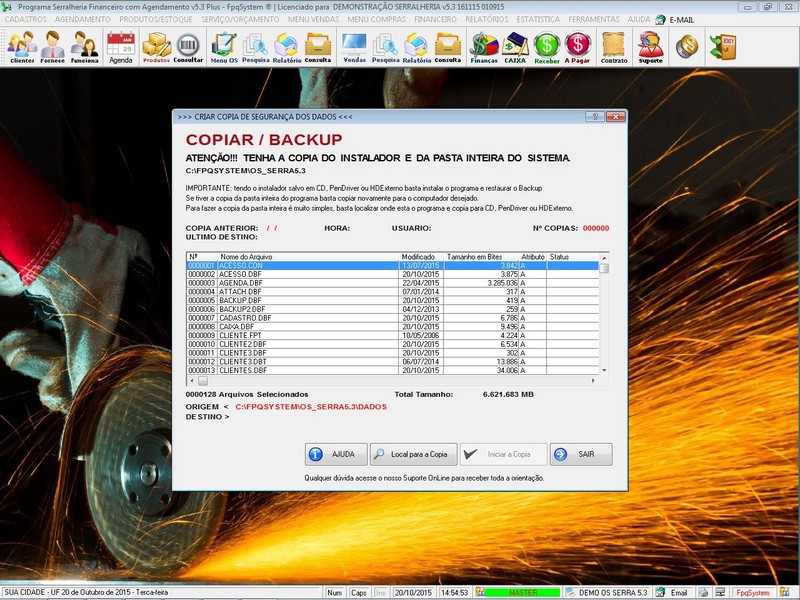Click the Local para a Copia button
The width and height of the screenshot is (800, 600).
(x=413, y=454)
